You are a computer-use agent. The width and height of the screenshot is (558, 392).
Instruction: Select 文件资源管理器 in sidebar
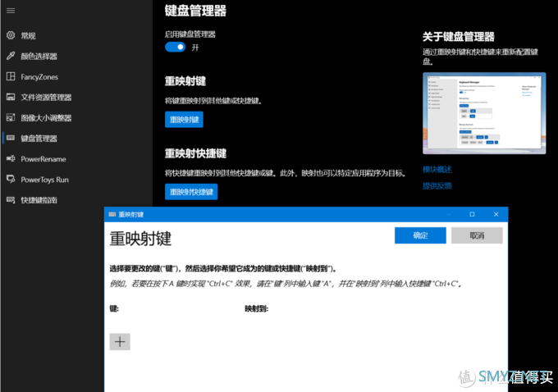(46, 97)
